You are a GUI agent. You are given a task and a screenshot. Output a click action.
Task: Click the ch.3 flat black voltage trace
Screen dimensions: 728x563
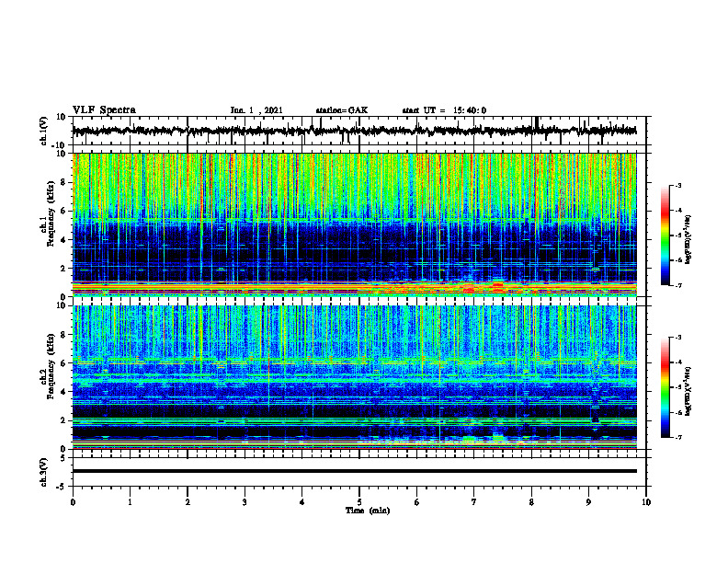(354, 471)
